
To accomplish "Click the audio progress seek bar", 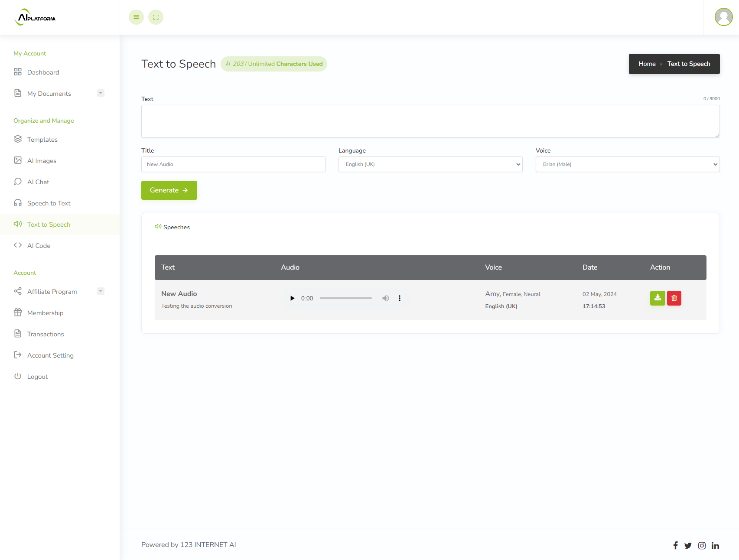I will 345,298.
